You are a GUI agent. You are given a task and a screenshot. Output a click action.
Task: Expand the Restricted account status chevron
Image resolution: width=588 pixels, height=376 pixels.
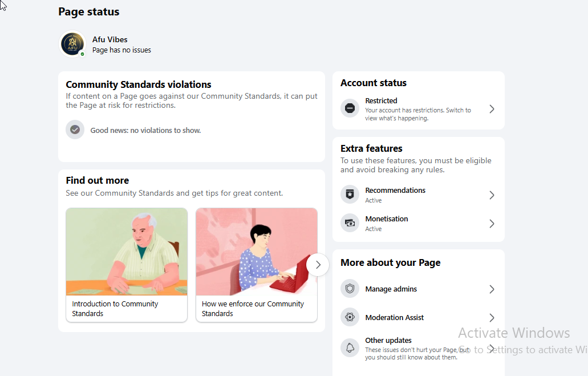coord(492,109)
